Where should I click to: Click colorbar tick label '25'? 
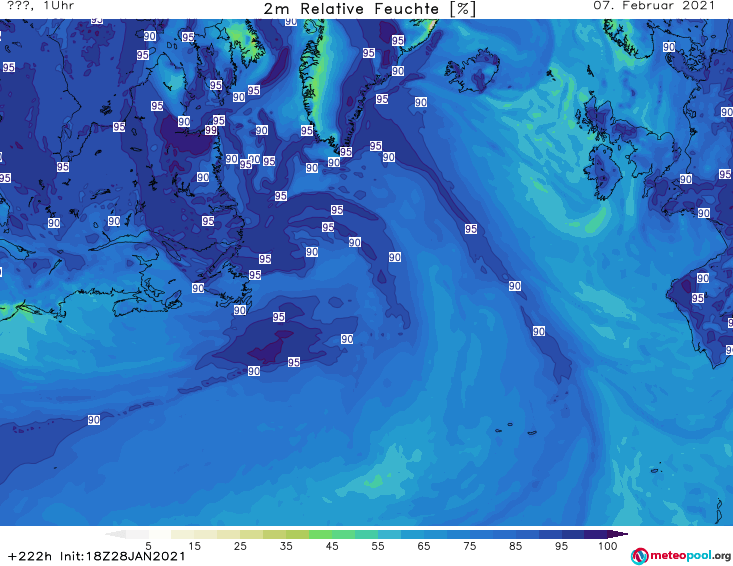pyautogui.click(x=240, y=546)
